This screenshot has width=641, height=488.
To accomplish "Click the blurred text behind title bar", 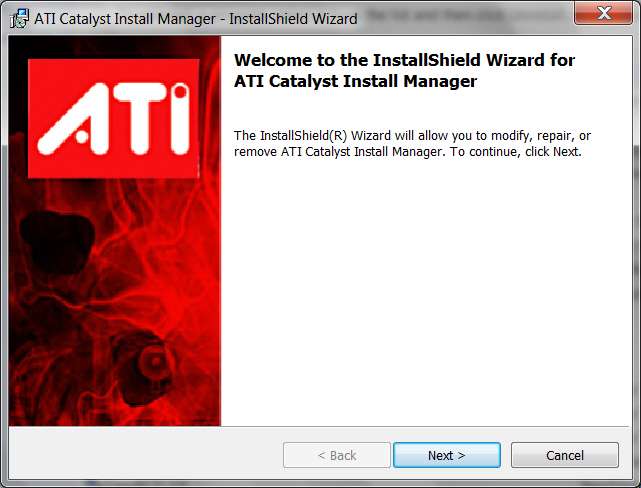I will (x=435, y=15).
